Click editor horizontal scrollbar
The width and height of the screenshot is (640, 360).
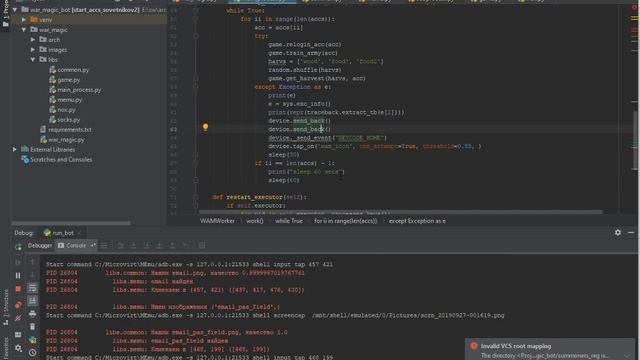[x=400, y=212]
